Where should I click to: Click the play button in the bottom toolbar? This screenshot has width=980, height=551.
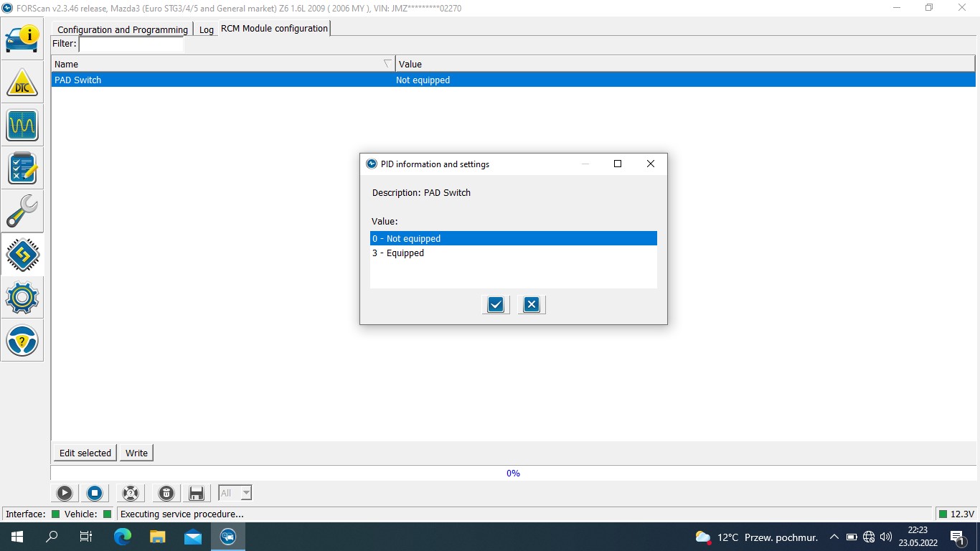tap(65, 493)
